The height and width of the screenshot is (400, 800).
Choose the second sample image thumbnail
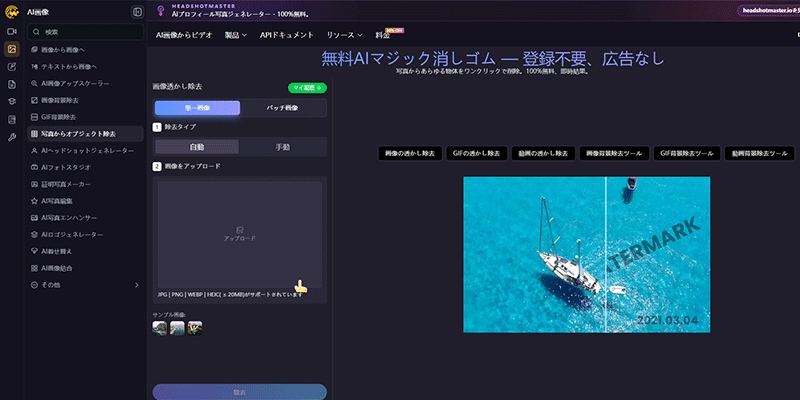177,328
